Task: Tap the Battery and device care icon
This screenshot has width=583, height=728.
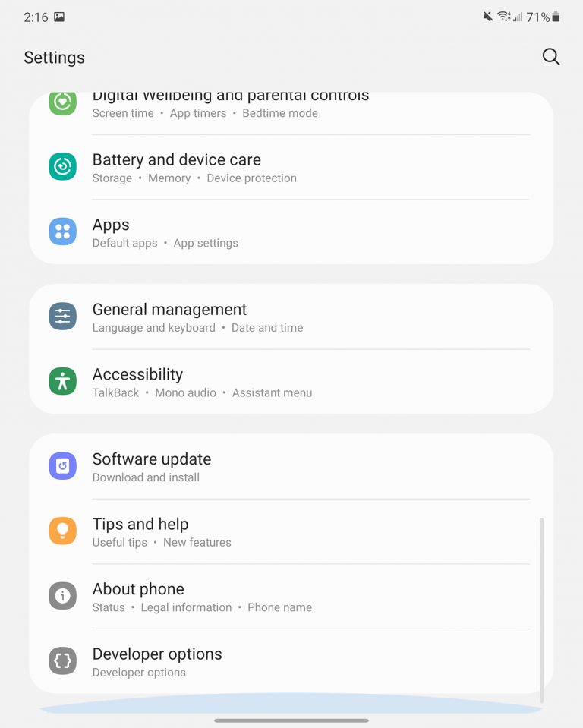Action: coord(63,166)
